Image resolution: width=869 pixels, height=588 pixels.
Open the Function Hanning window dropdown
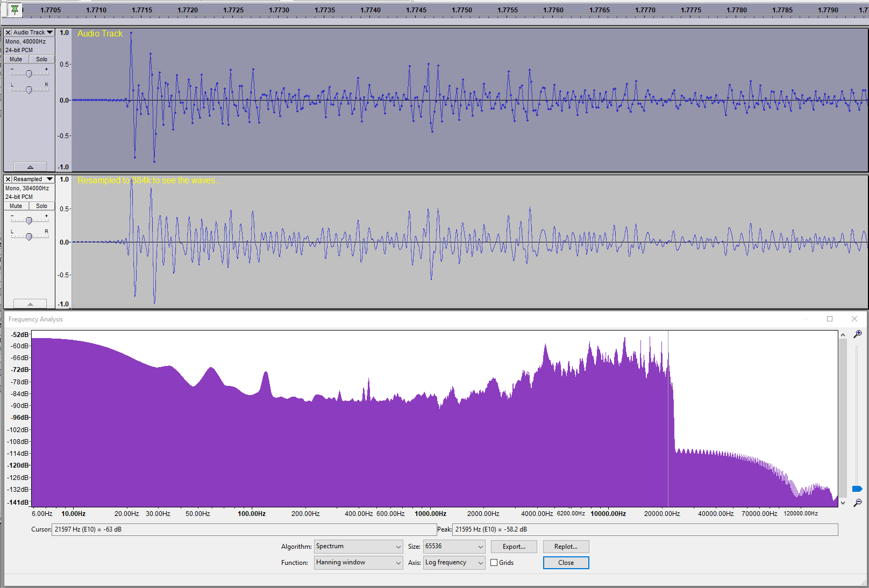[359, 563]
